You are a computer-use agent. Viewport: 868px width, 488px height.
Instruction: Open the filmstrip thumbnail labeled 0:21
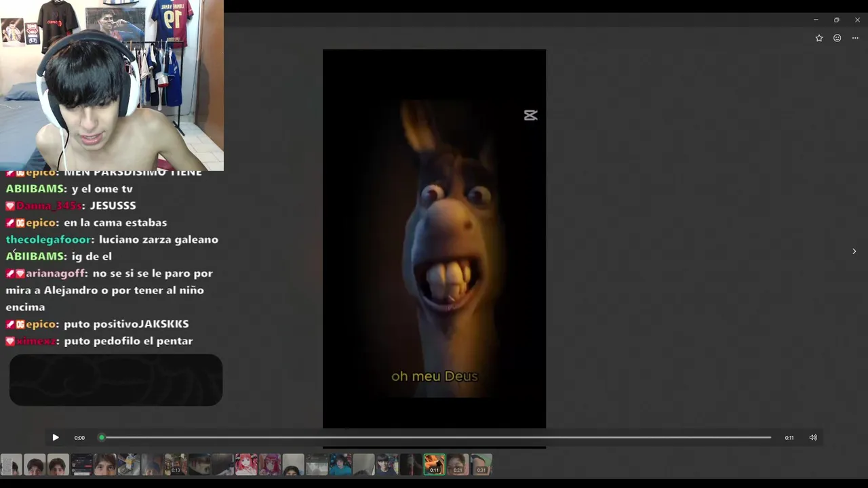pyautogui.click(x=458, y=465)
